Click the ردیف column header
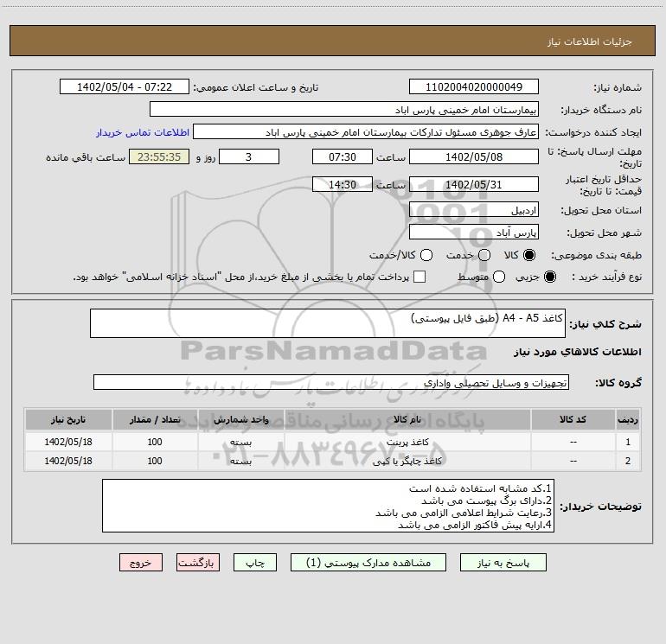This screenshot has width=666, height=644. click(628, 419)
